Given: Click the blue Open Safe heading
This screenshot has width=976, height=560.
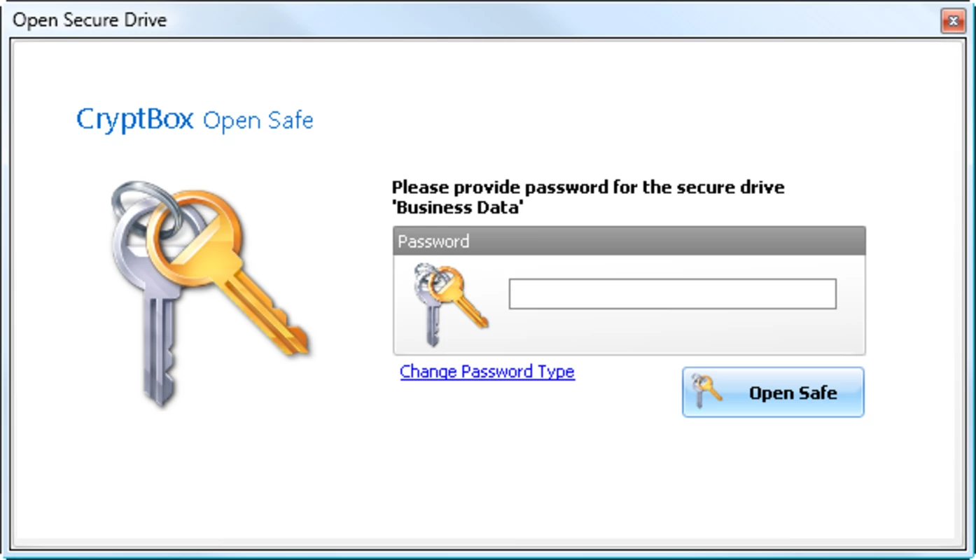Looking at the screenshot, I should [x=258, y=120].
